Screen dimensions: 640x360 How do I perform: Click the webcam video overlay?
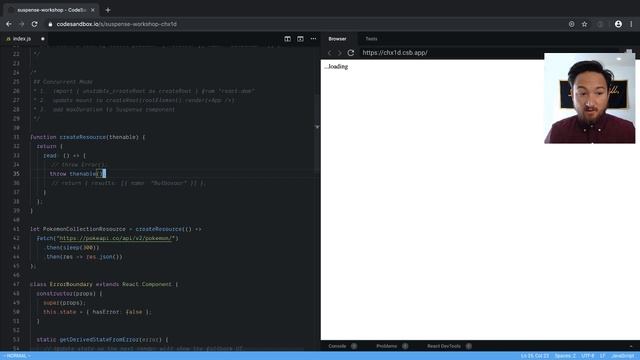pyautogui.click(x=589, y=98)
